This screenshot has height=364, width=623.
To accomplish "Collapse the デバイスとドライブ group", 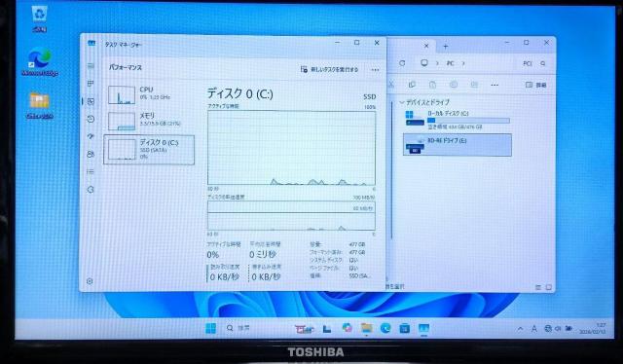I will pyautogui.click(x=402, y=102).
